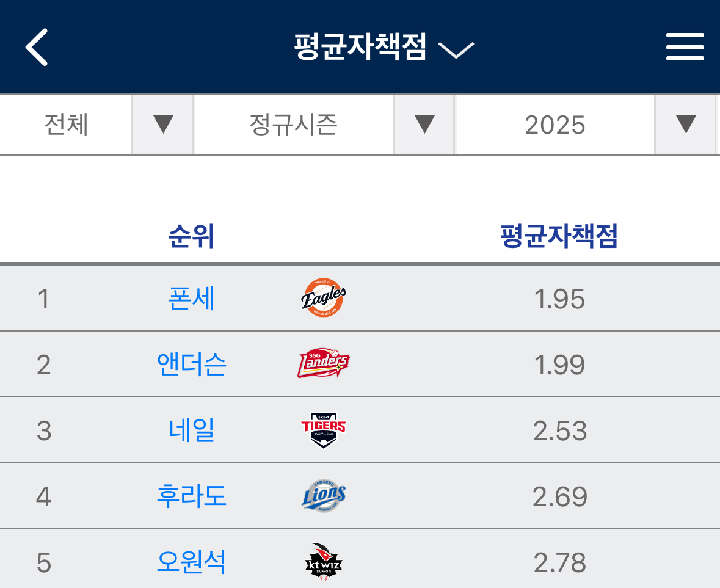Open player 앤더슨's profile link

(x=191, y=365)
